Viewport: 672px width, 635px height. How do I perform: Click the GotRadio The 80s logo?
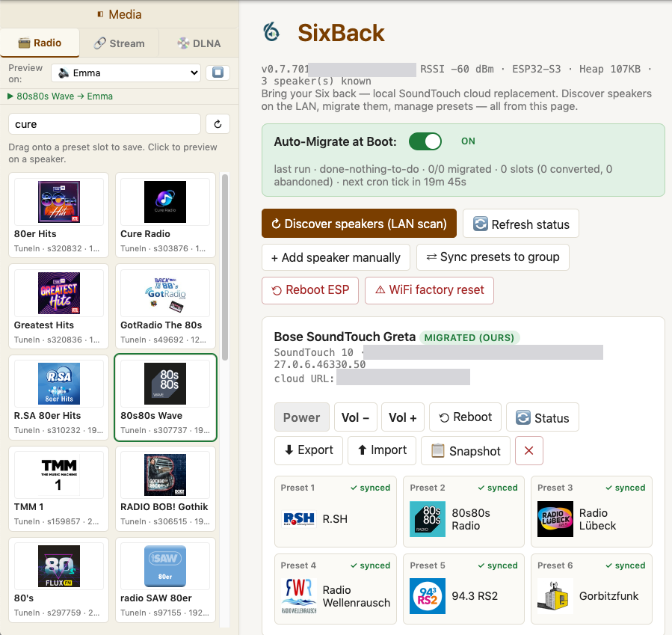[x=165, y=293]
